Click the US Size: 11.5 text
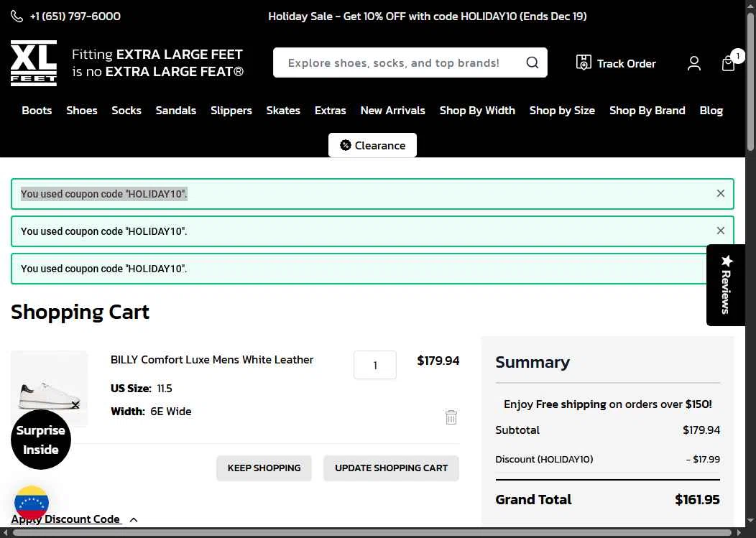Image resolution: width=756 pixels, height=538 pixels. tap(142, 388)
